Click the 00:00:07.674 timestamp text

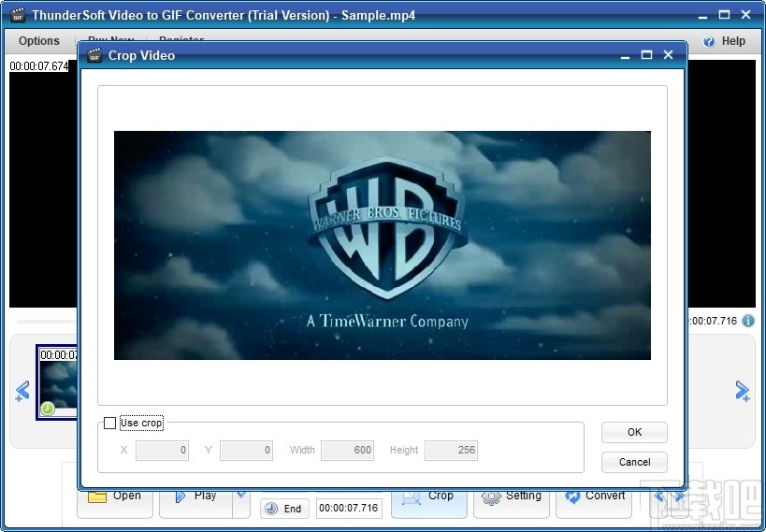[39, 66]
